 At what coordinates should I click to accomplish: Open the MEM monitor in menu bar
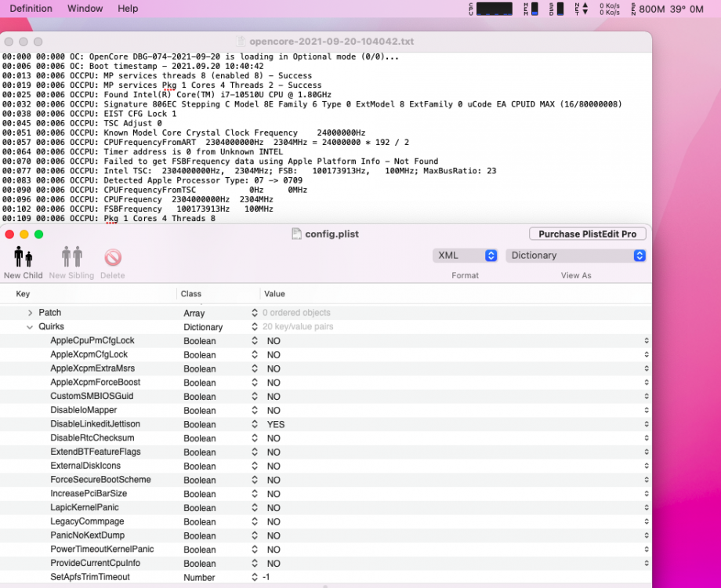(531, 9)
